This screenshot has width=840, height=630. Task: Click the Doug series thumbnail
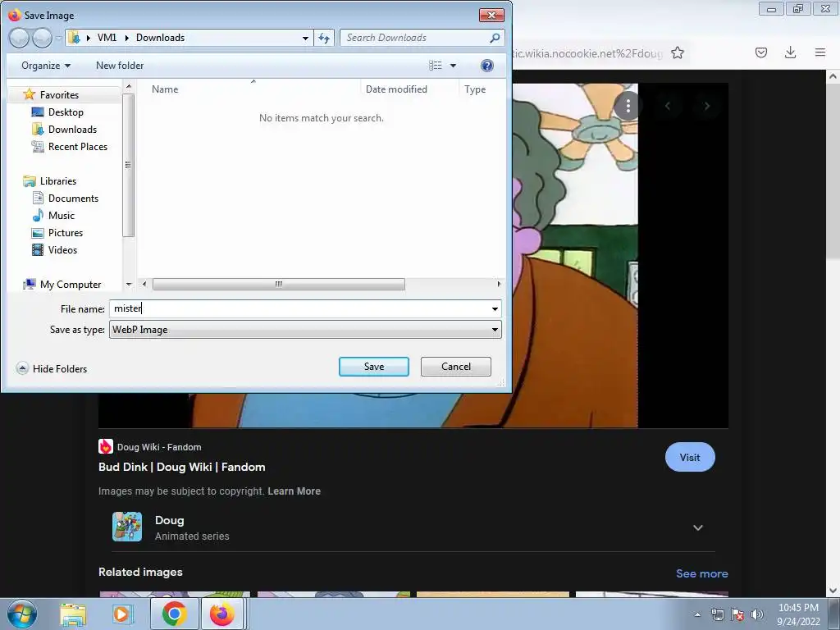pyautogui.click(x=127, y=527)
